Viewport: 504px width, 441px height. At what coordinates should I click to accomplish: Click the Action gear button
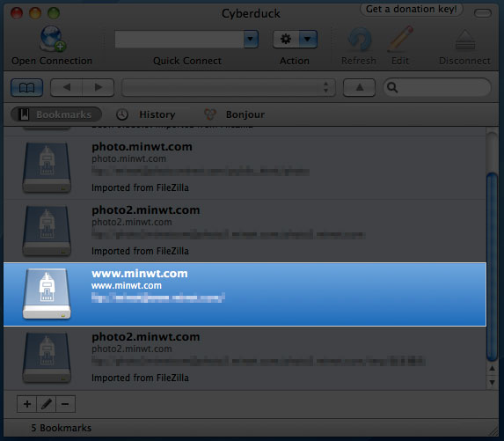pyautogui.click(x=286, y=40)
